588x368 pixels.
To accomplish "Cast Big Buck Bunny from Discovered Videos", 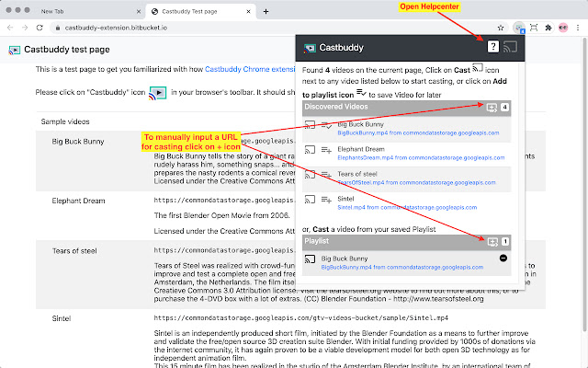I will point(310,125).
